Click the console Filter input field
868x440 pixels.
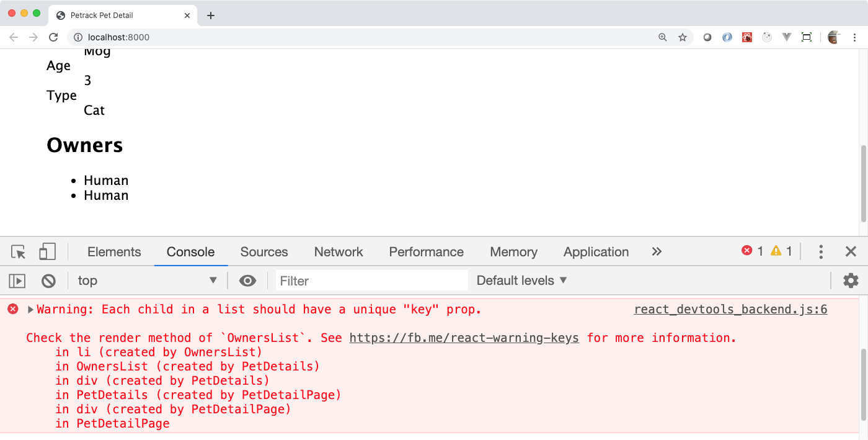coord(372,281)
